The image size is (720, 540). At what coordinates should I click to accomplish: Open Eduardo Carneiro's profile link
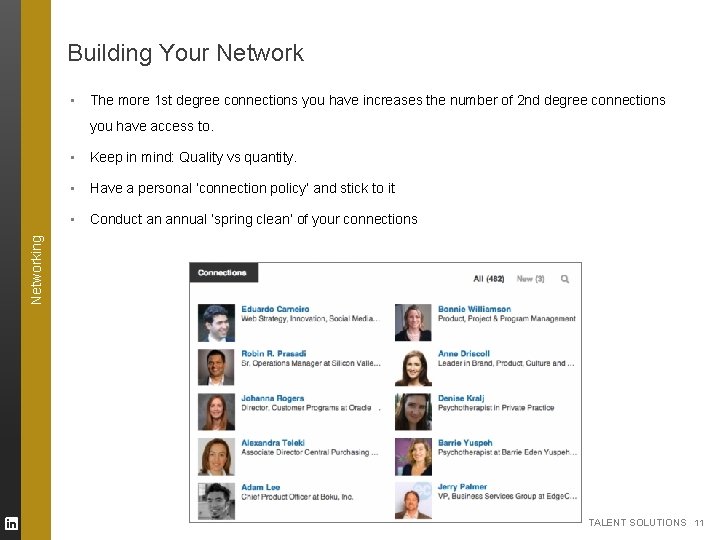click(x=275, y=309)
